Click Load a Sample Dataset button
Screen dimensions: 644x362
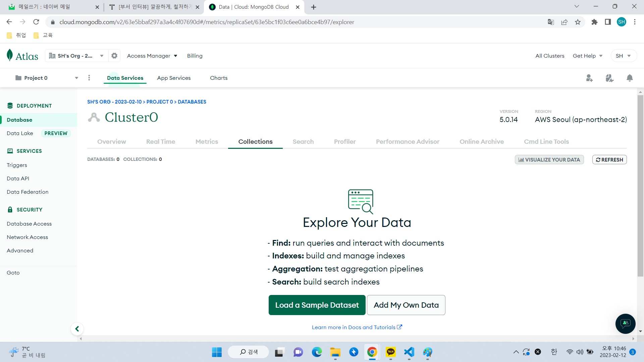(x=317, y=305)
